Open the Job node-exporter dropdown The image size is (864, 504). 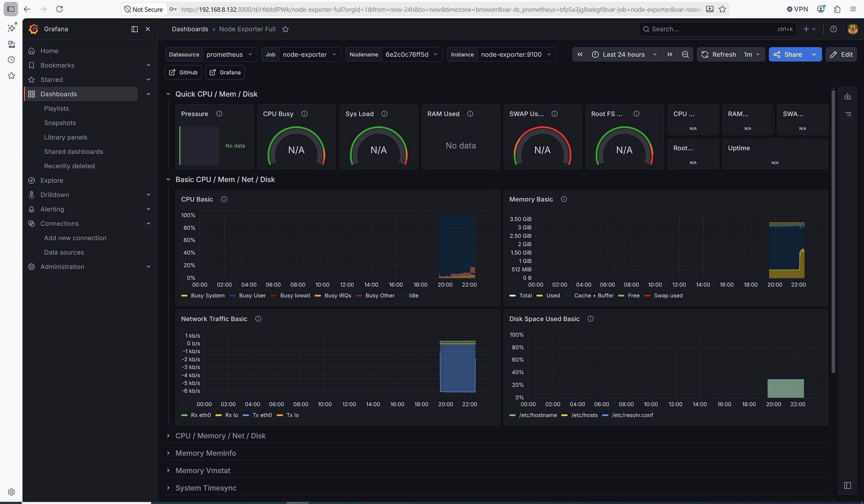point(310,54)
